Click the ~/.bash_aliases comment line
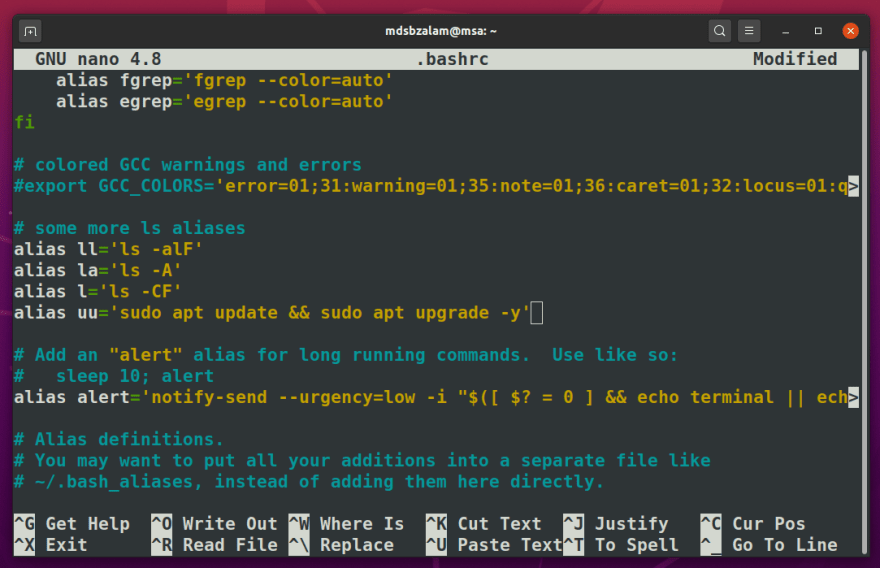880x568 pixels. 309,482
